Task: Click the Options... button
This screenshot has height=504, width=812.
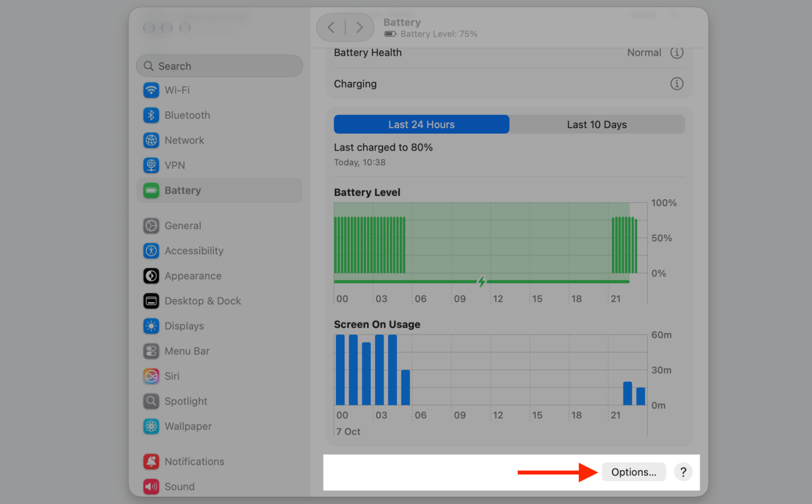Action: [x=634, y=472]
